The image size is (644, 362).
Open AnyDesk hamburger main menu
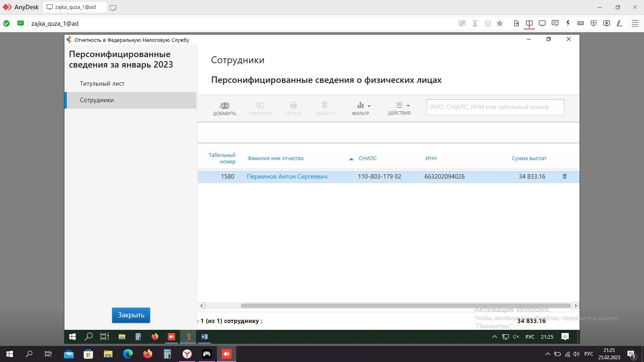pos(635,23)
